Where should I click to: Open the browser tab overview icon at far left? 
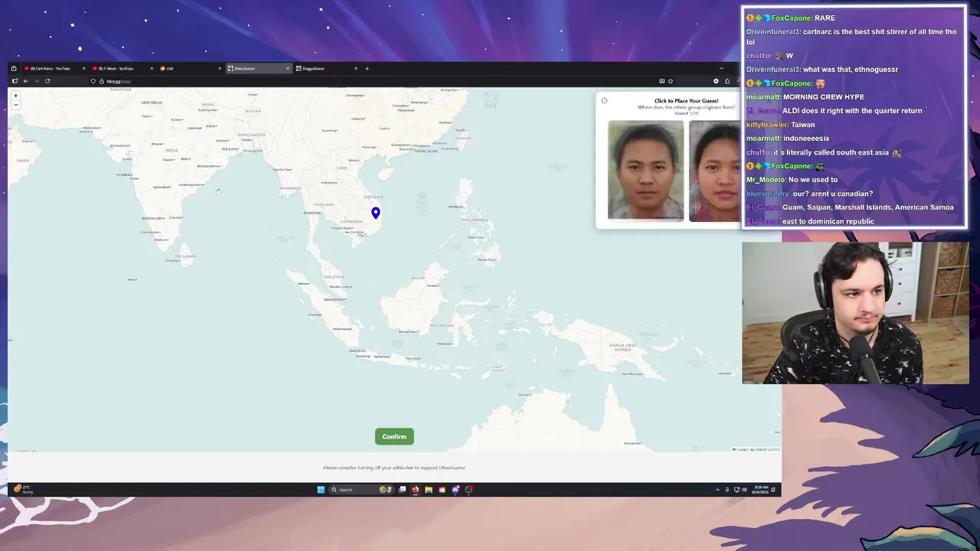14,68
